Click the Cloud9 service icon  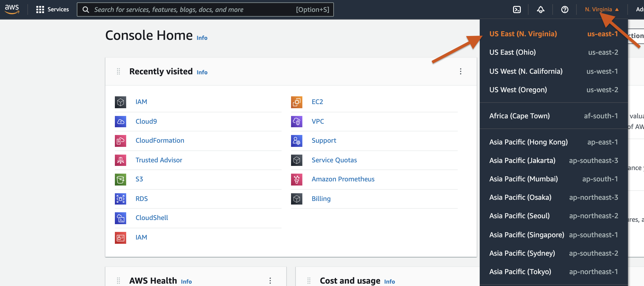pyautogui.click(x=121, y=122)
